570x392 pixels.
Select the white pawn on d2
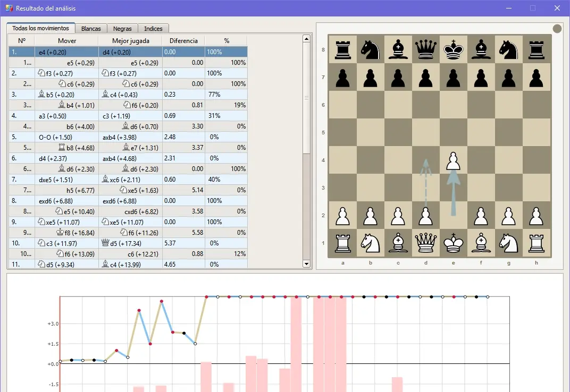coord(426,216)
